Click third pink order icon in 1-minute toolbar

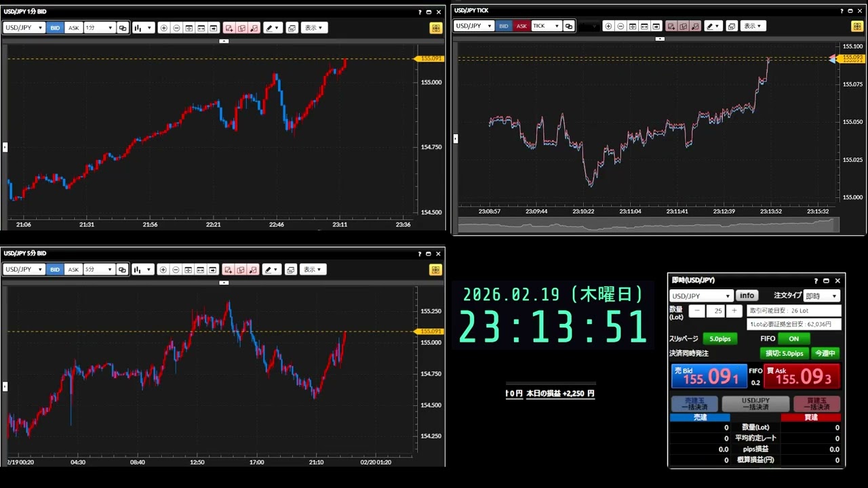click(x=254, y=28)
